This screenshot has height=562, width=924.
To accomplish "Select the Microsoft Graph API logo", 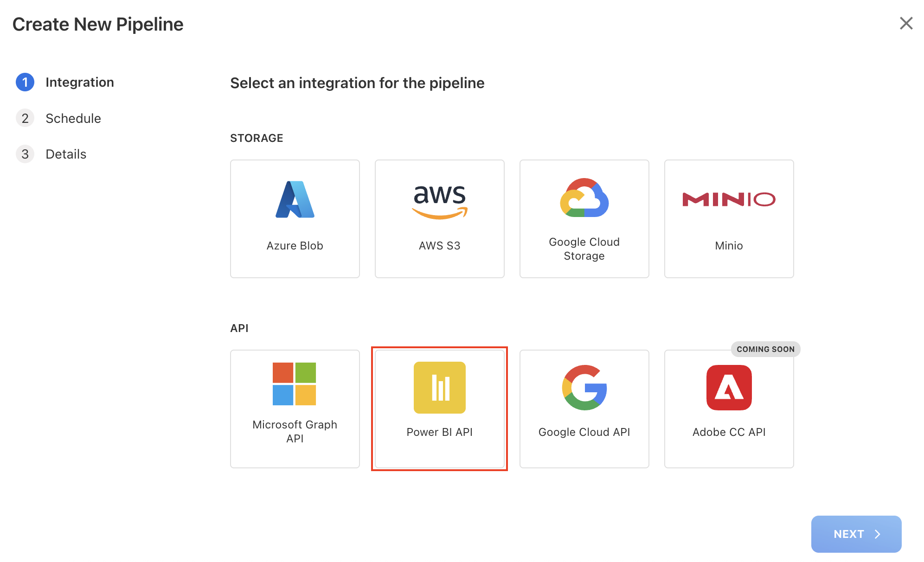I will [x=295, y=384].
